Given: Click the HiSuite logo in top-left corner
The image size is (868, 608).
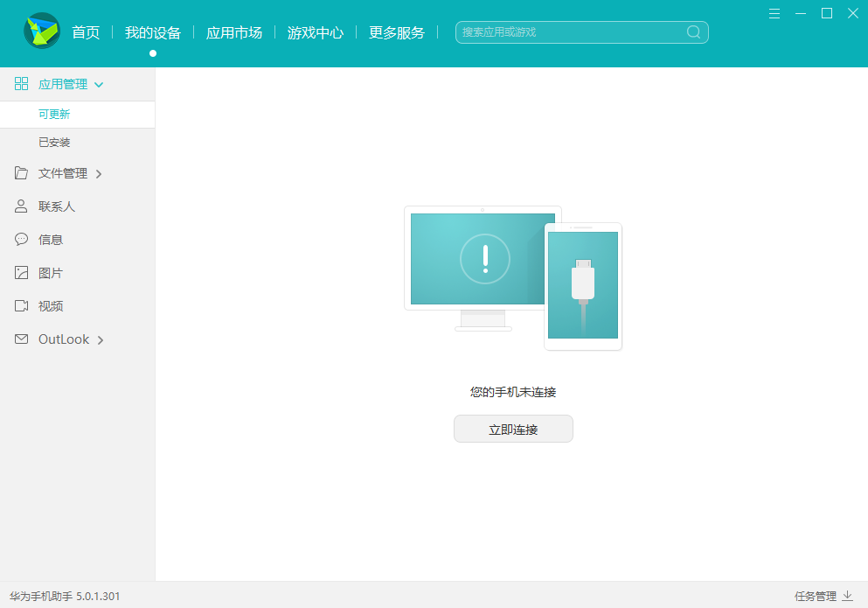Looking at the screenshot, I should pos(41,31).
